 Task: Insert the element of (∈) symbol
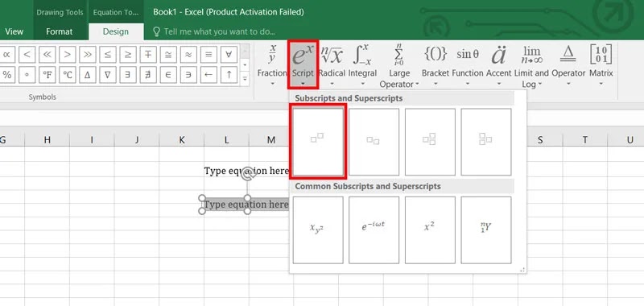pyautogui.click(x=168, y=75)
